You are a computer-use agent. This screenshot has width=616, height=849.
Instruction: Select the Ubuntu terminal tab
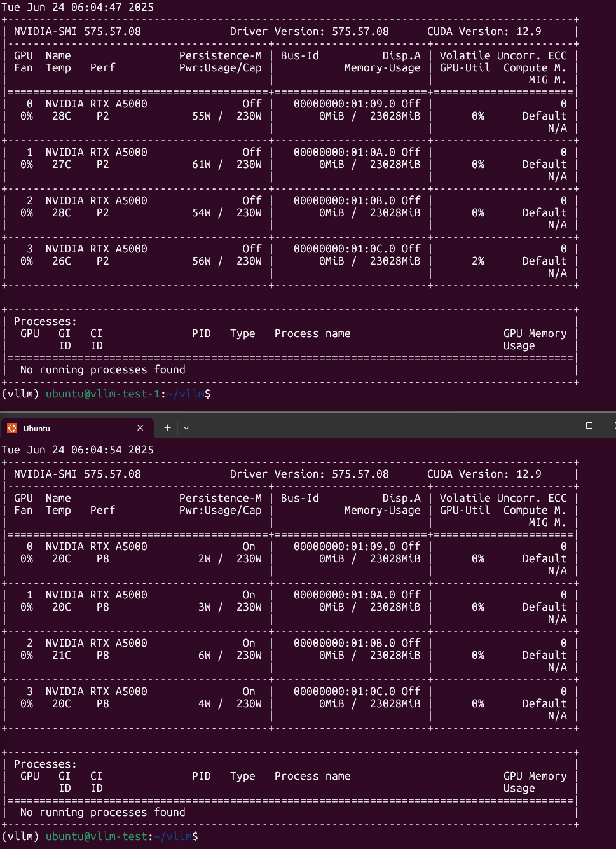tap(76, 428)
